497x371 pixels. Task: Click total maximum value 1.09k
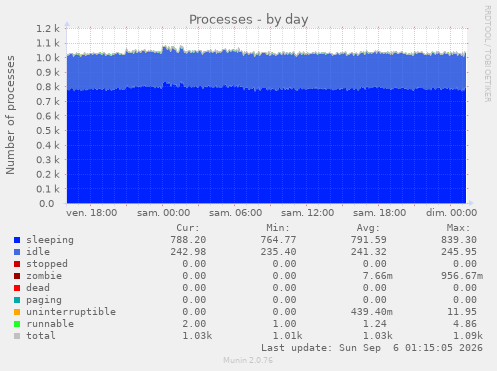[x=468, y=336]
